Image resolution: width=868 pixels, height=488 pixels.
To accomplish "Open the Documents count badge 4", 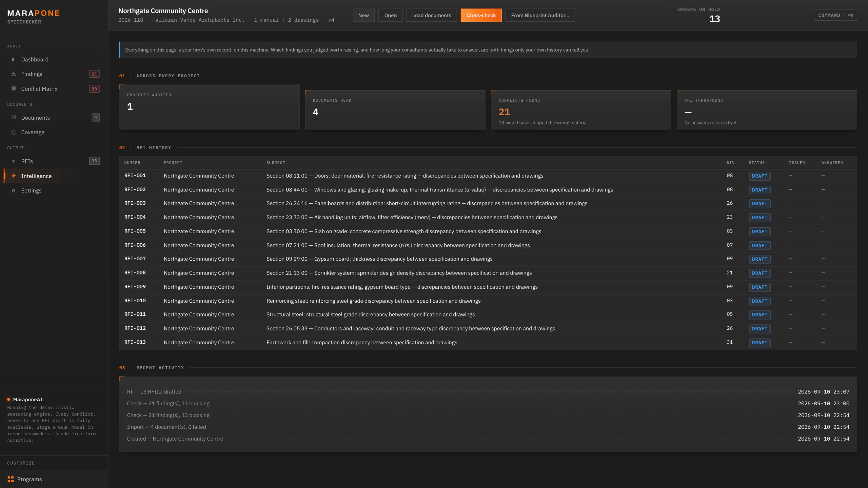I will [x=96, y=118].
